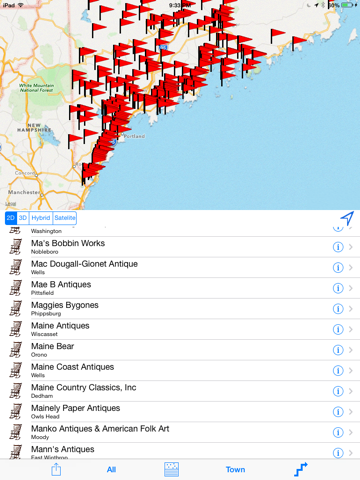The height and width of the screenshot is (480, 360).
Task: Switch map to 3D mode
Action: click(x=23, y=218)
